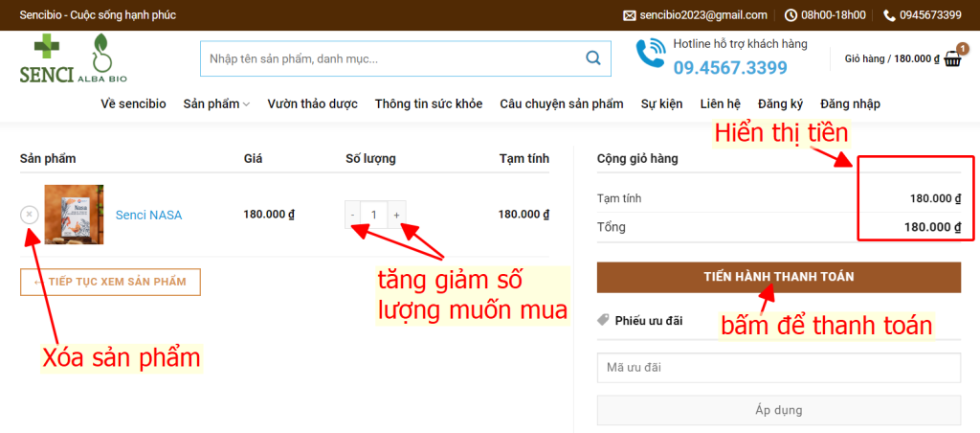Click the Senci Alba Bio logo
980x433 pixels.
(74, 59)
